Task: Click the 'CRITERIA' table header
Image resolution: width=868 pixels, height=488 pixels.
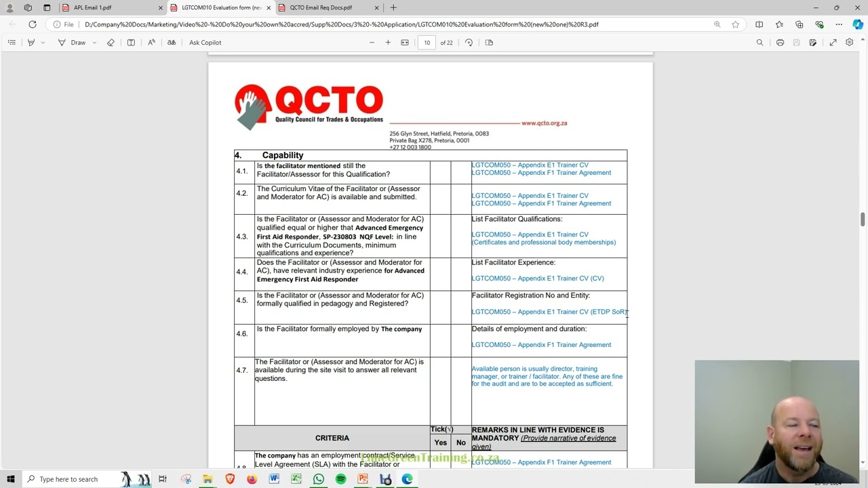Action: 332,438
